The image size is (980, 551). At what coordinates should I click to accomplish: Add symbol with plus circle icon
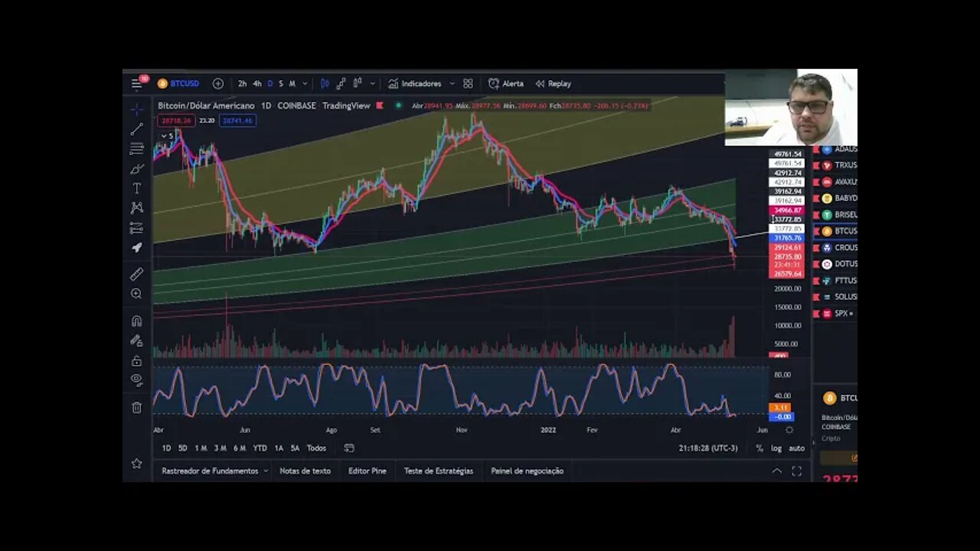coord(218,83)
